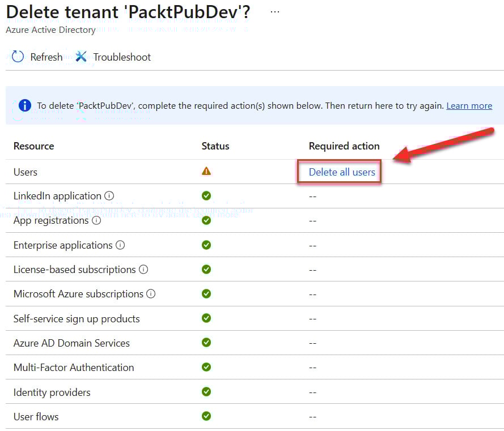Click License-based subscriptions info icon
504x431 pixels.
(x=143, y=269)
